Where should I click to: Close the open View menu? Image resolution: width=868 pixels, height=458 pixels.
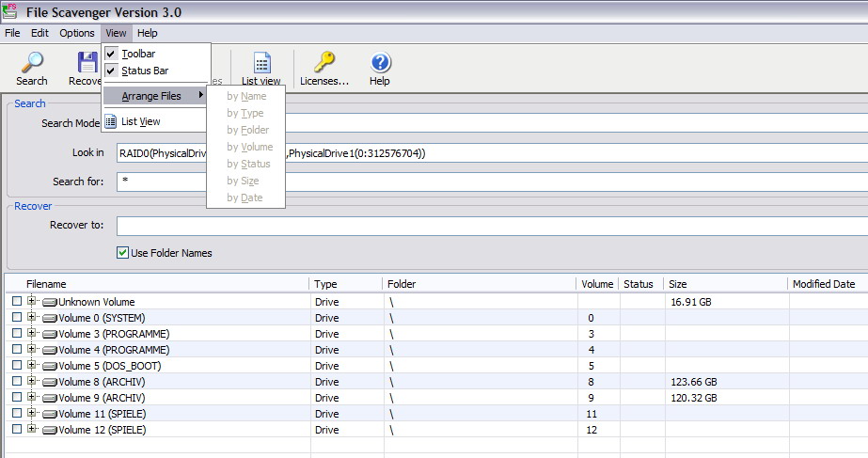pyautogui.click(x=117, y=33)
